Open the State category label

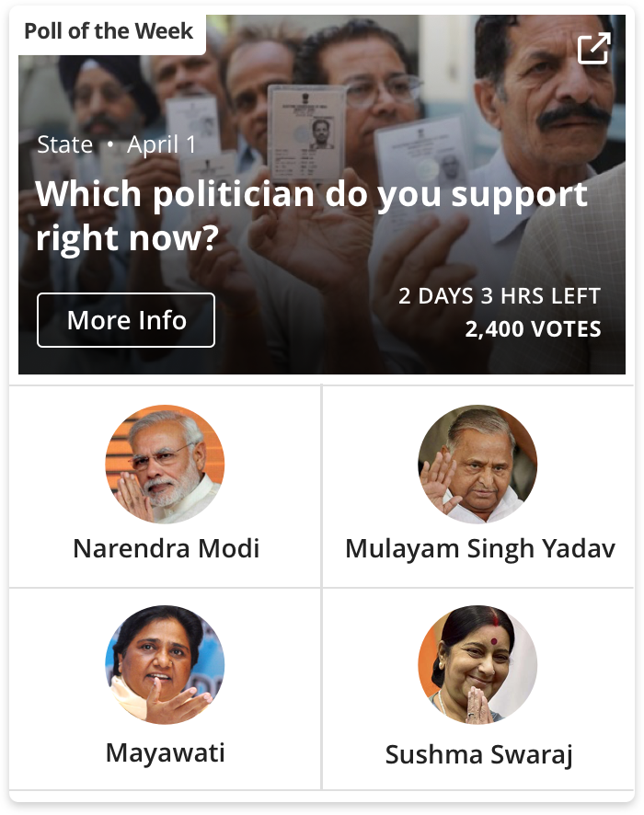point(64,144)
